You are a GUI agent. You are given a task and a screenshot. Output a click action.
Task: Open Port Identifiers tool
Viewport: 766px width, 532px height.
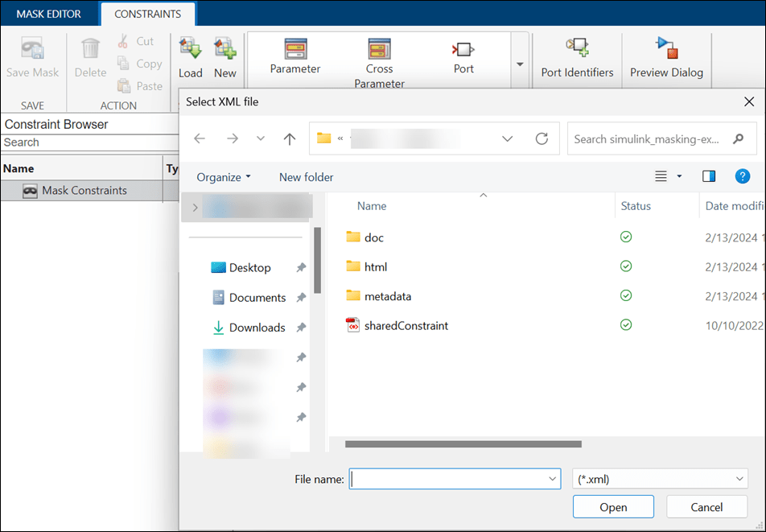[x=577, y=47]
